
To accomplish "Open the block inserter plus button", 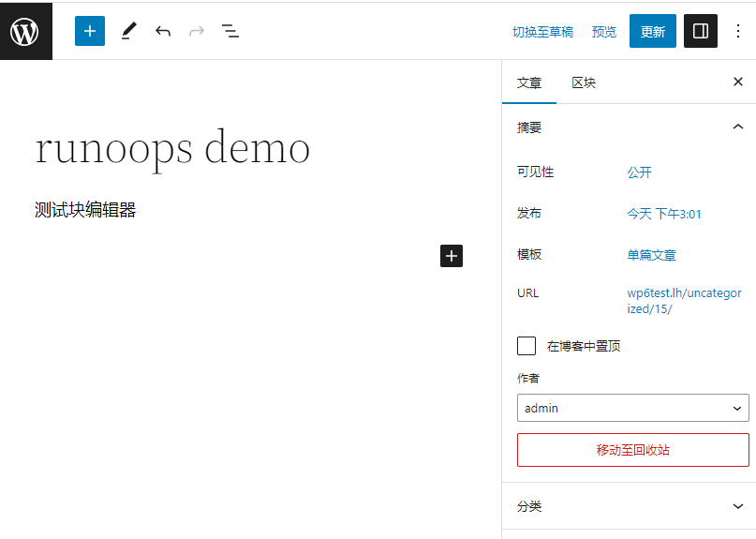I will point(90,31).
